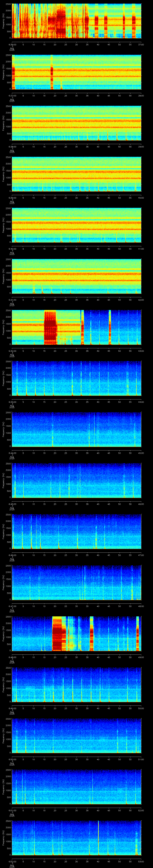The height and width of the screenshot is (868, 153).
Task: Select the spectrogram panel starting at 6:50:00
Action: [76, 736]
